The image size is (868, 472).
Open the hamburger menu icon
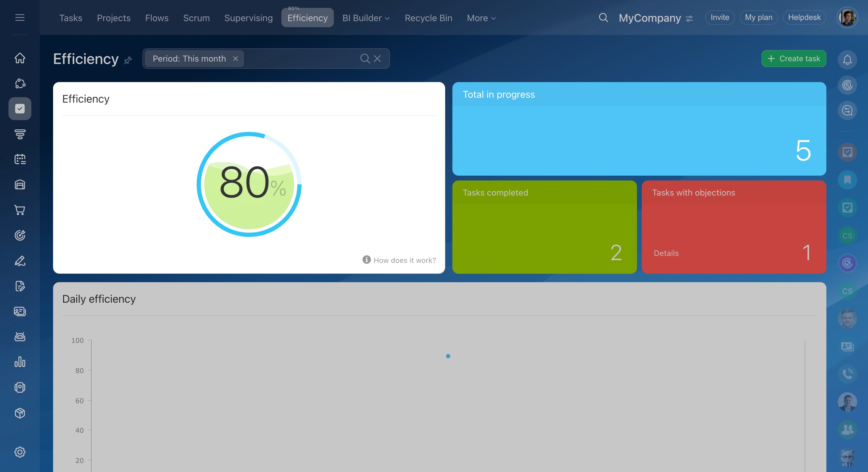(x=20, y=18)
